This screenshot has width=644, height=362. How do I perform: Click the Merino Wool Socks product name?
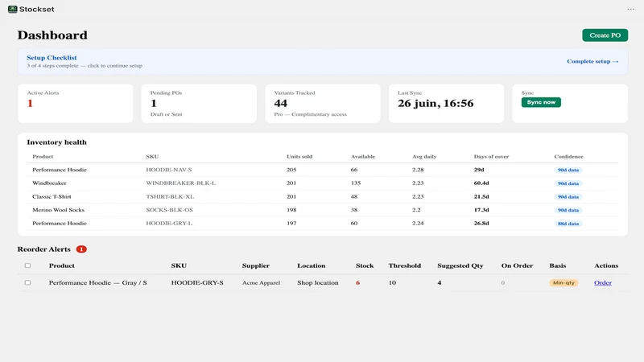58,210
